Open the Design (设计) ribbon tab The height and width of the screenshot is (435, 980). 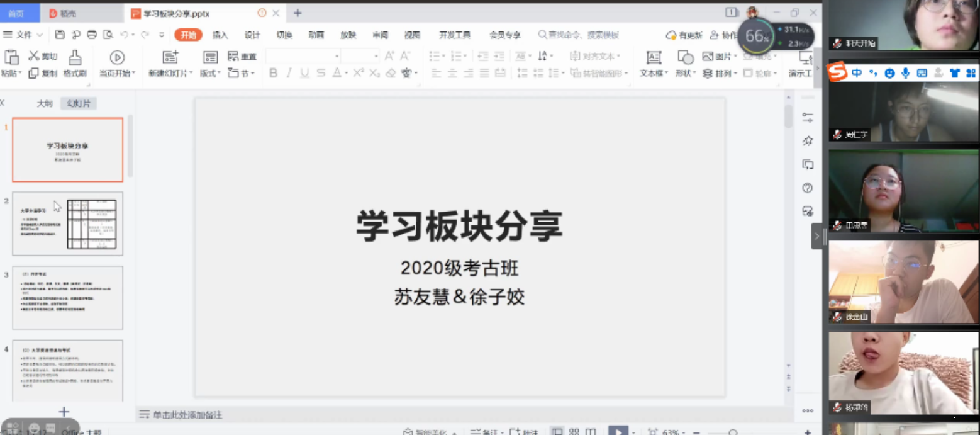(x=252, y=35)
